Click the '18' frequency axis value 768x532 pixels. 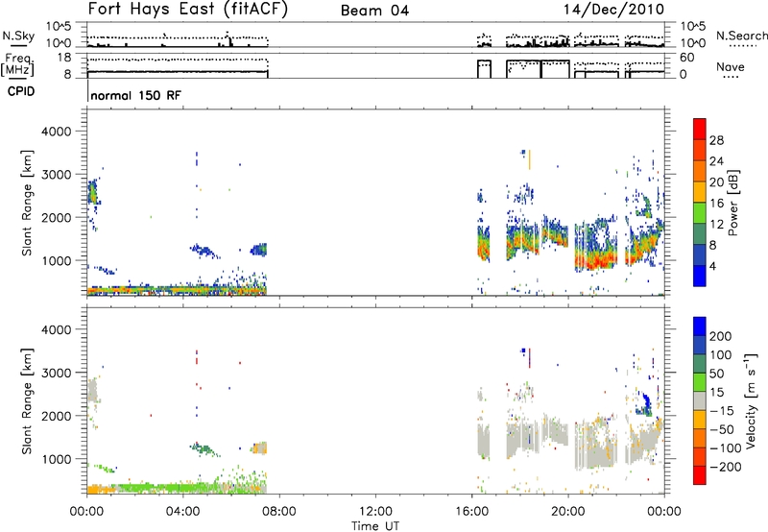click(x=64, y=58)
